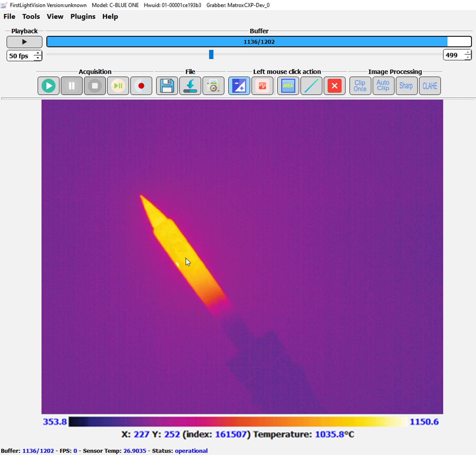476x455 pixels.
Task: Decrease the frame number 499
Action: tap(468, 57)
